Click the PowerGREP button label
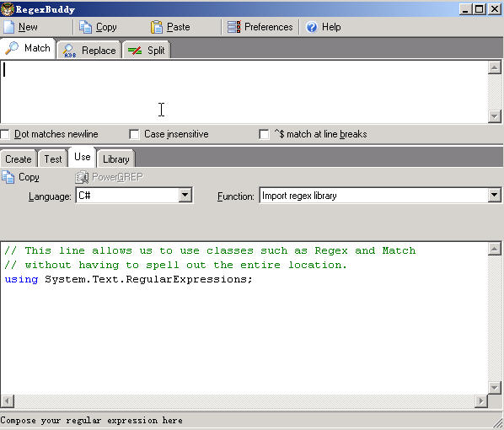This screenshot has height=430, width=504. [x=118, y=177]
